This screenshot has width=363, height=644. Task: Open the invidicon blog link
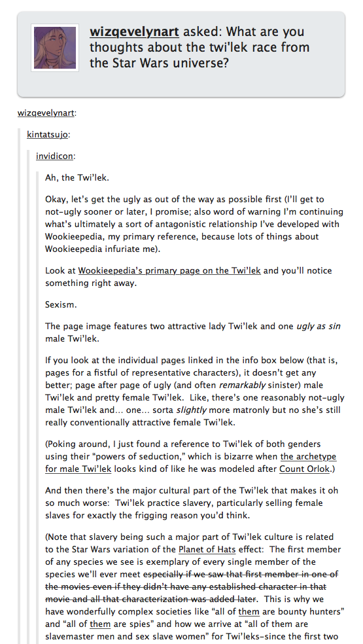55,156
